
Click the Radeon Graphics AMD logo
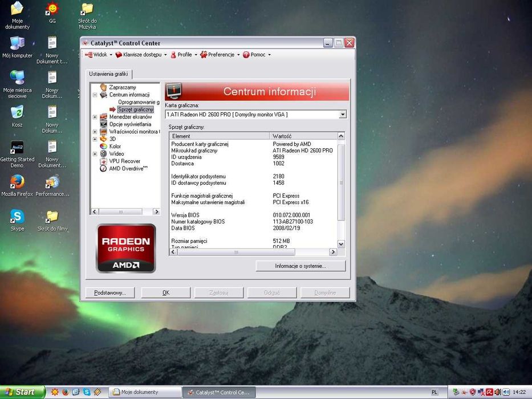tap(126, 249)
